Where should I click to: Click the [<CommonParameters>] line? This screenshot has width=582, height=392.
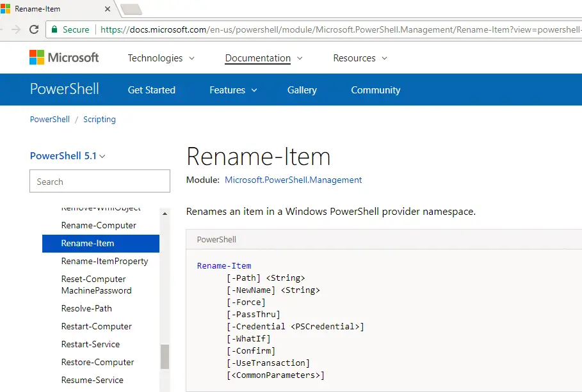point(276,375)
